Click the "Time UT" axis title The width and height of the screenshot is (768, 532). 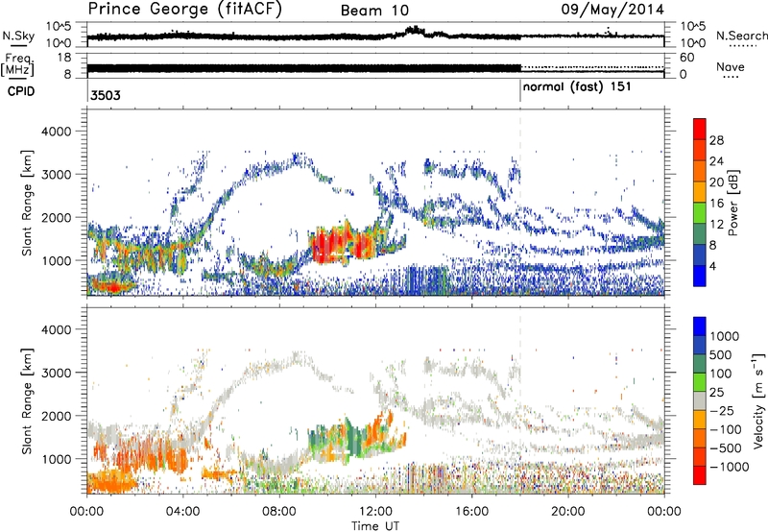point(375,526)
